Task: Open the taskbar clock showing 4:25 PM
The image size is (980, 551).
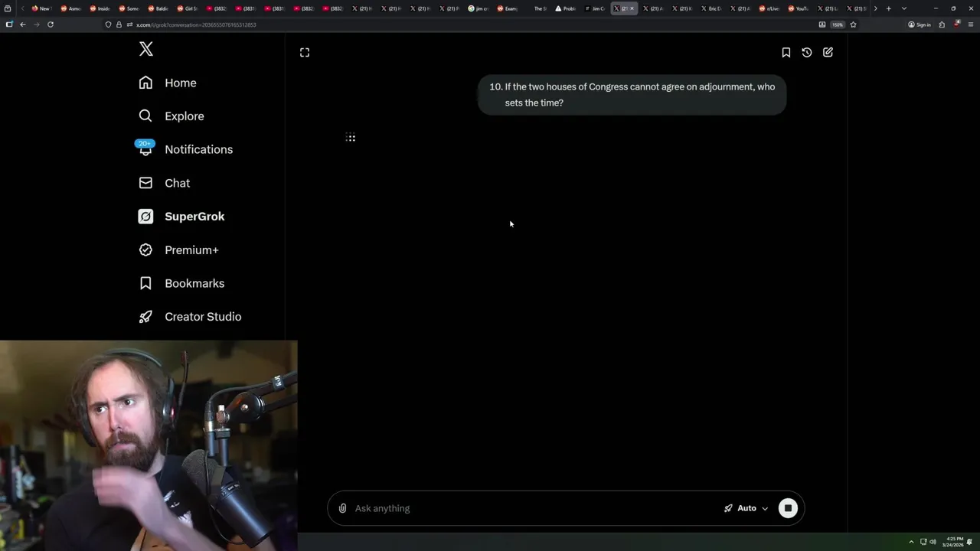Action: pos(953,542)
